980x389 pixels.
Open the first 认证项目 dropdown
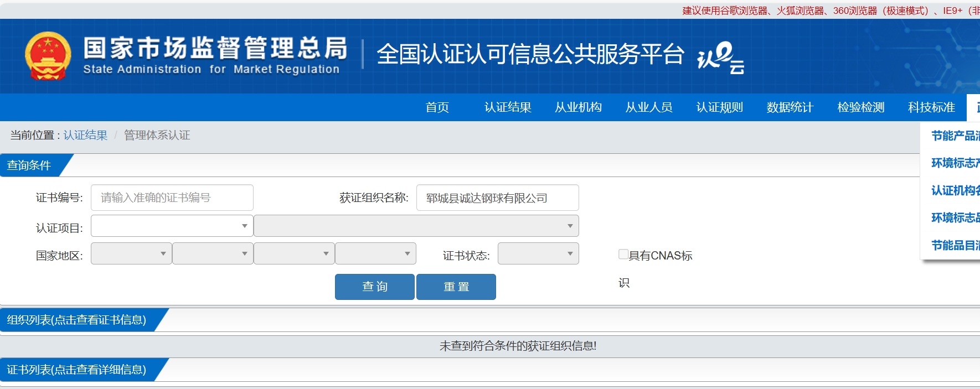pyautogui.click(x=172, y=226)
